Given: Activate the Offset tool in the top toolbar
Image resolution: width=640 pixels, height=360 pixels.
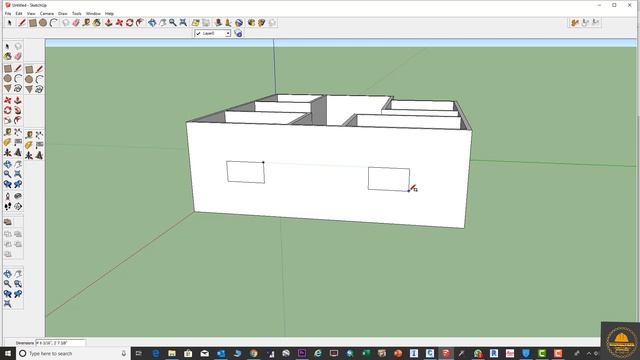Looking at the screenshot, I should [140, 23].
